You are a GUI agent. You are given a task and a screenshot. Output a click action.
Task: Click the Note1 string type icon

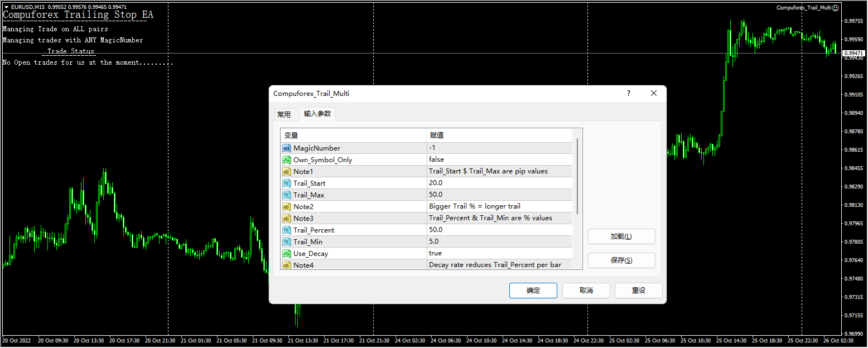click(x=286, y=171)
